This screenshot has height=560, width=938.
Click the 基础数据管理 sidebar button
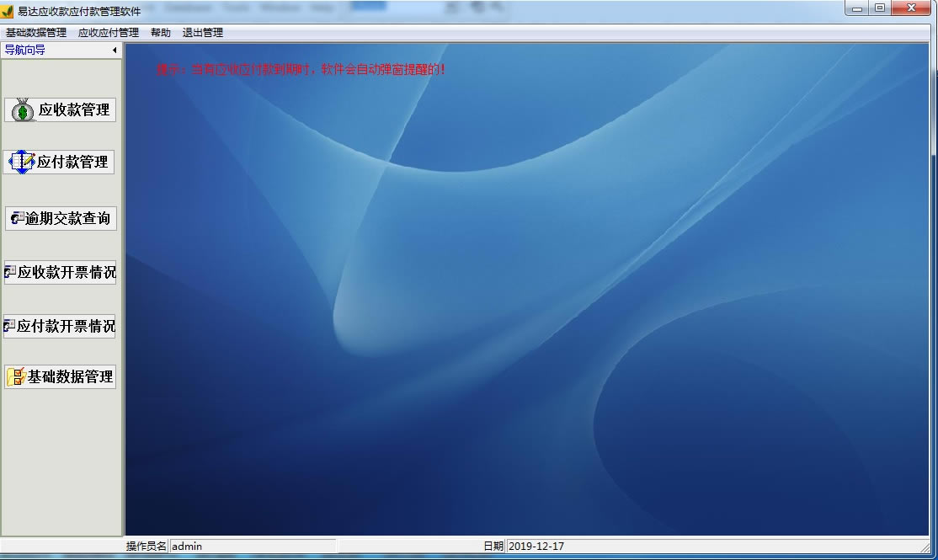click(x=60, y=377)
